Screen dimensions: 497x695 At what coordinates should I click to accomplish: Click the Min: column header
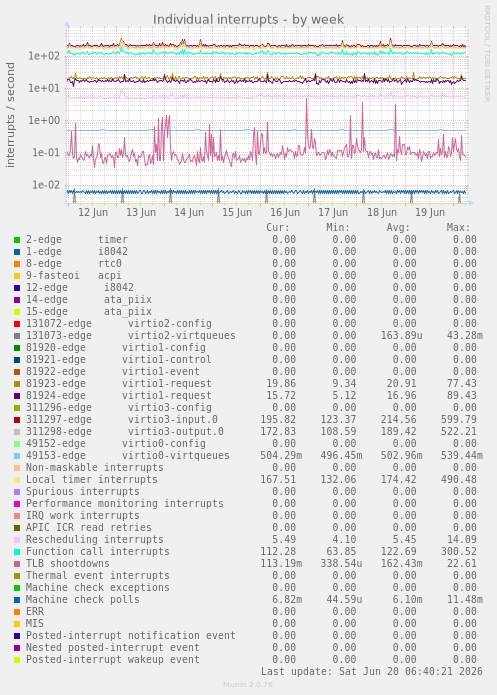[x=338, y=228]
